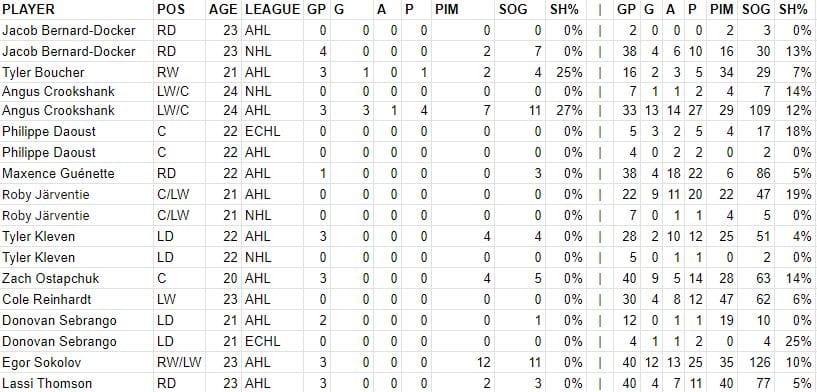Viewport: 817px width, 392px height.
Task: Click the Zach Ostapchuk name cell
Action: pyautogui.click(x=77, y=278)
